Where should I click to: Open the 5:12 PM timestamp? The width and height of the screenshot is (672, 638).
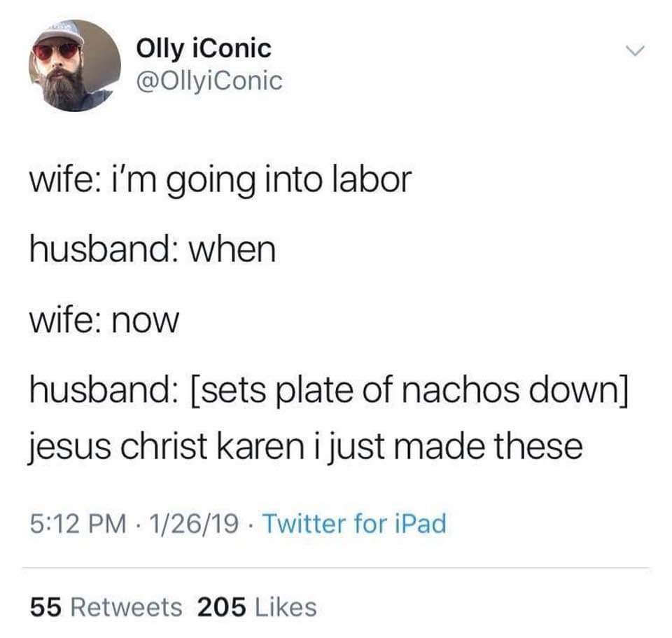[x=78, y=524]
